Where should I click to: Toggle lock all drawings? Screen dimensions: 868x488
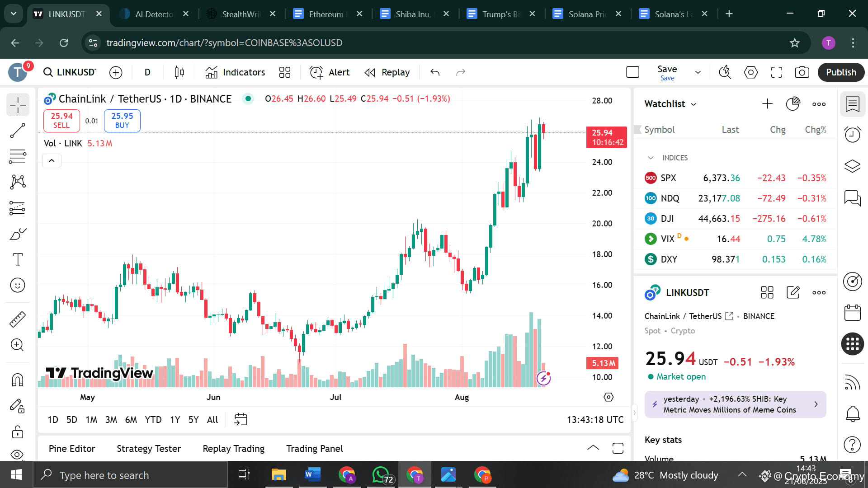point(18,432)
